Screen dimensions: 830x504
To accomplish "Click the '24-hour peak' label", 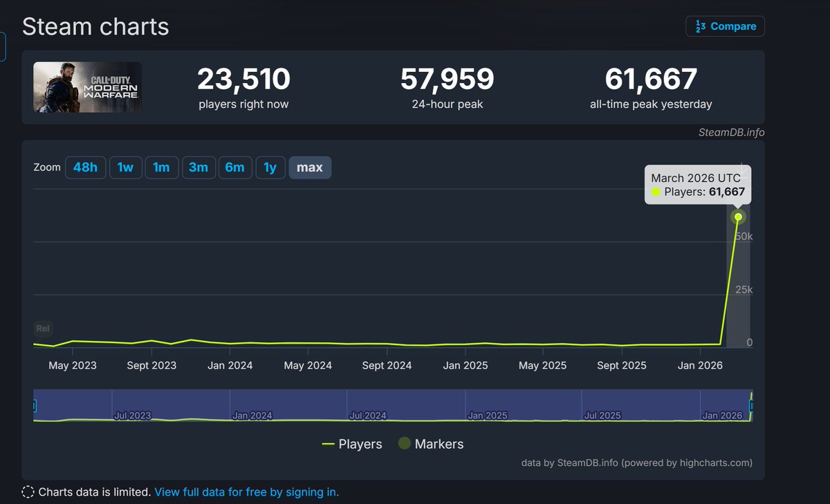I will (447, 104).
